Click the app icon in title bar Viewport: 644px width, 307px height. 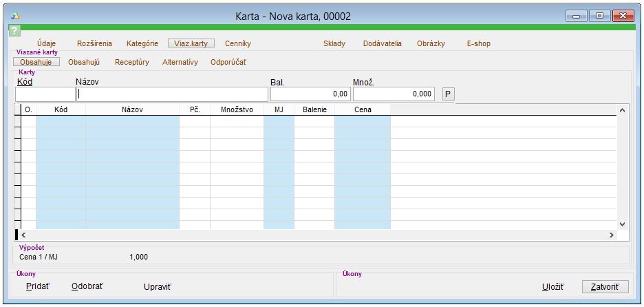(x=16, y=15)
